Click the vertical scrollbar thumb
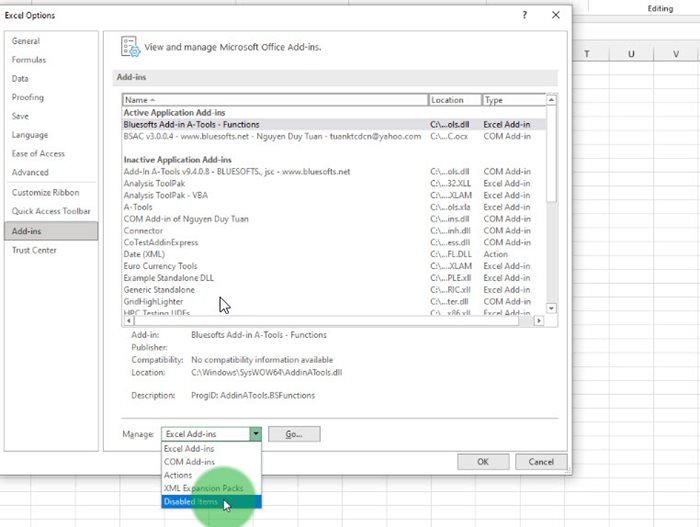The width and height of the screenshot is (700, 527). (551, 154)
